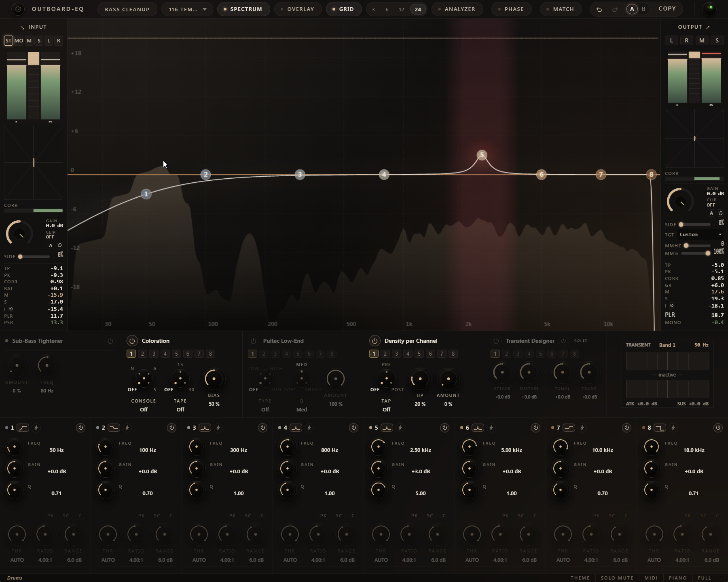Toggle the MATCH option
728x582 pixels.
pos(561,9)
